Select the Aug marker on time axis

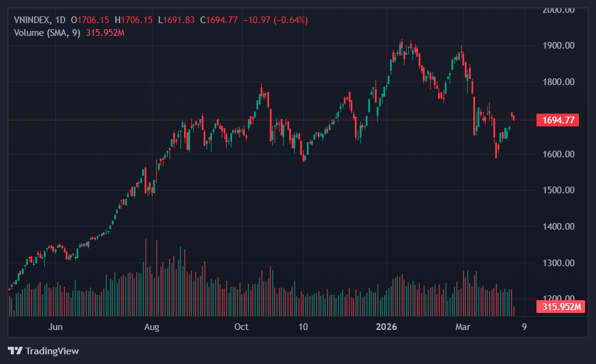151,327
